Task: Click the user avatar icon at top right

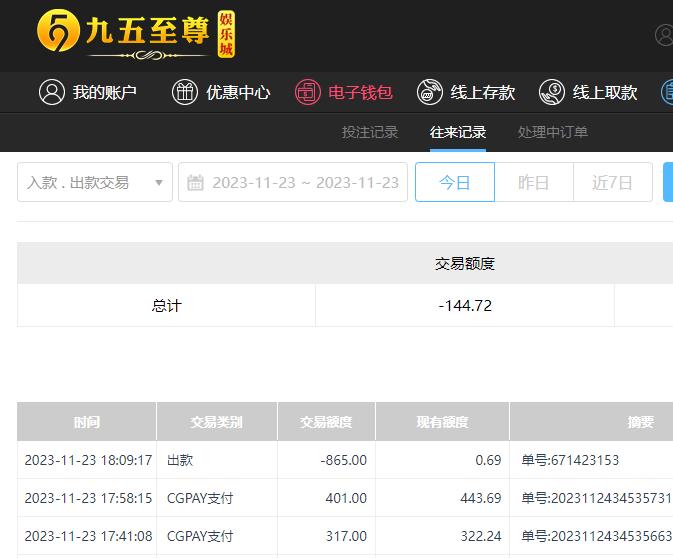Action: point(664,35)
